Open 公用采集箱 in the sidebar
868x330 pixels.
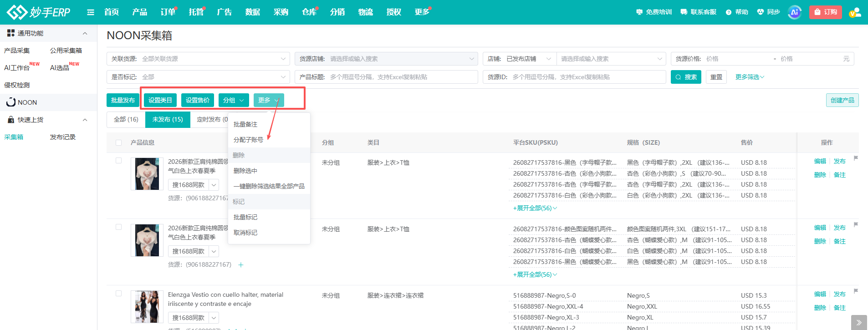tap(66, 51)
